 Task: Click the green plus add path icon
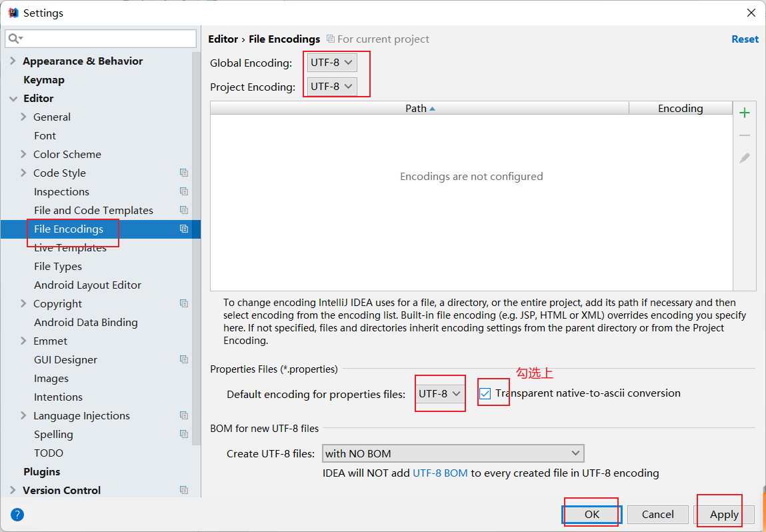[x=745, y=113]
